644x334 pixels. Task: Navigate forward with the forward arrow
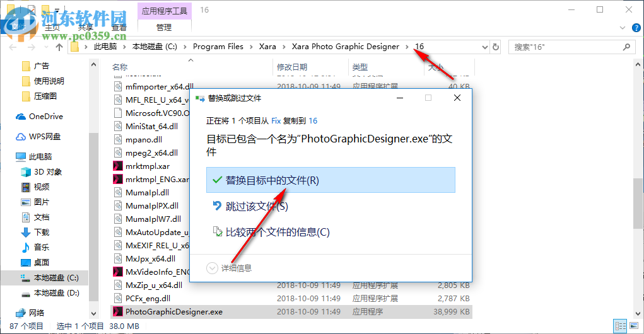(31, 47)
